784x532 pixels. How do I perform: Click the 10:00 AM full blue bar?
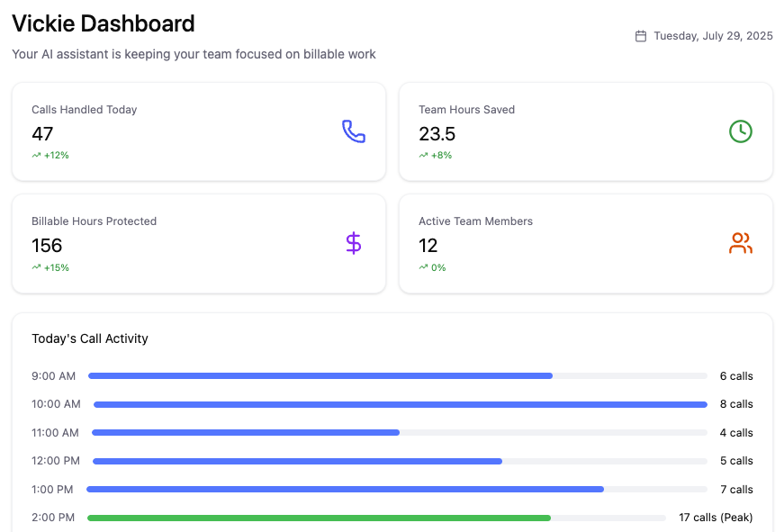click(400, 404)
